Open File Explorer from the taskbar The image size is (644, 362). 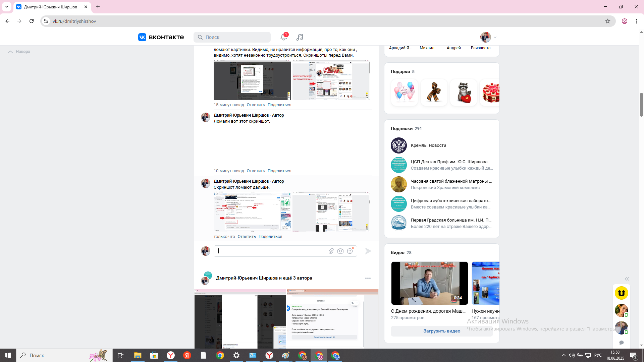[x=138, y=355]
